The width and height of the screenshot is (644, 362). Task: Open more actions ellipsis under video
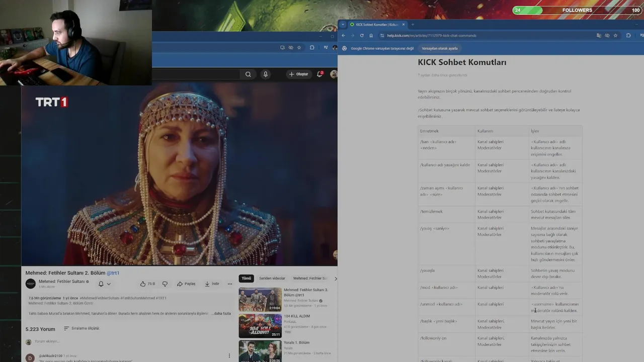[230, 284]
